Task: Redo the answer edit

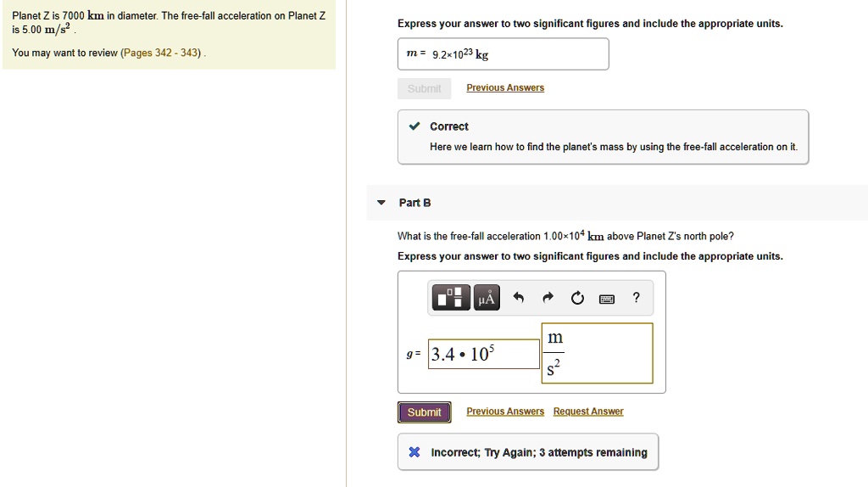Action: point(548,297)
